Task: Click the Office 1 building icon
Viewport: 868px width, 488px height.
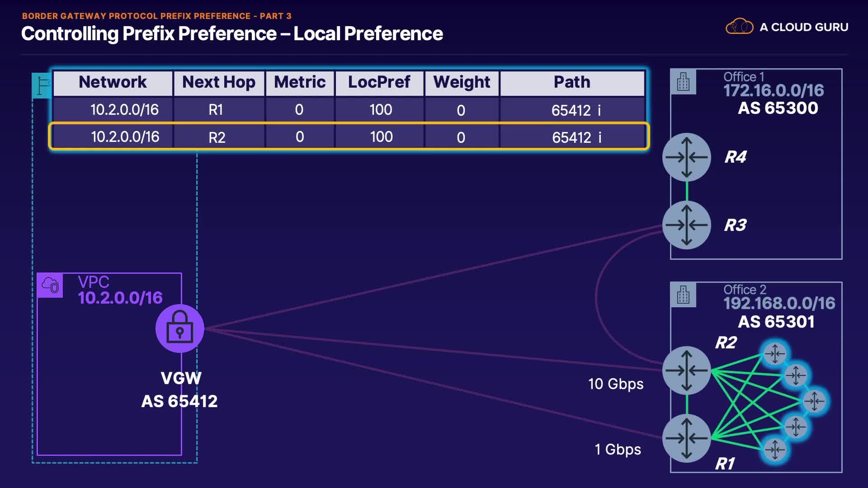Action: click(683, 82)
